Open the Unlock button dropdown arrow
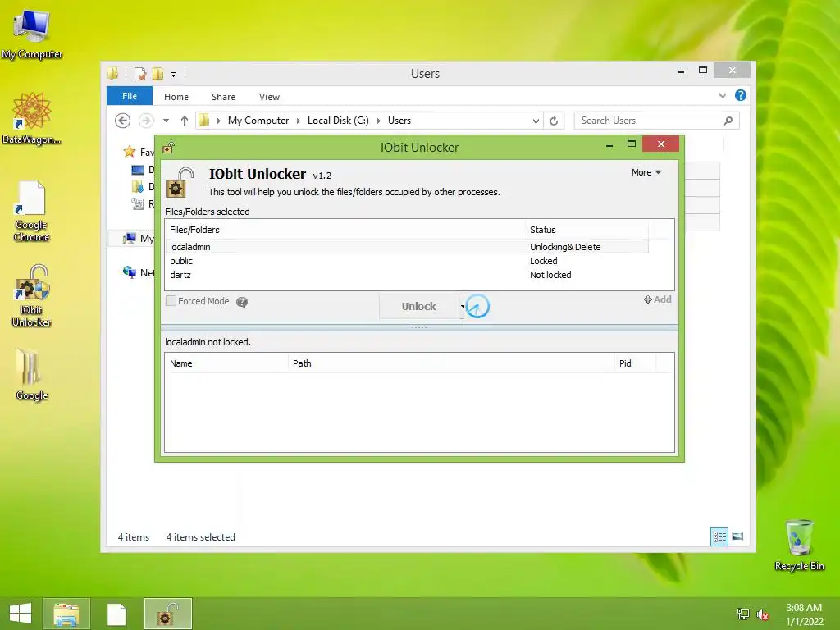This screenshot has height=630, width=840. tap(463, 307)
